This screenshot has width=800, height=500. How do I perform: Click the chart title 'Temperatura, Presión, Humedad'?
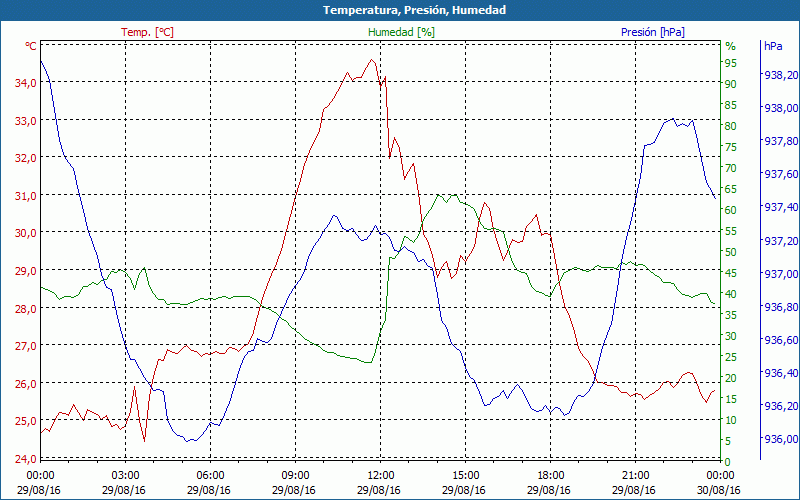pos(414,10)
